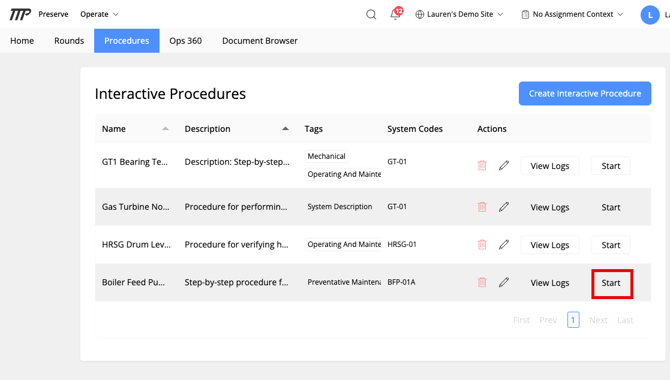Open the Document Browser tab

pos(260,41)
